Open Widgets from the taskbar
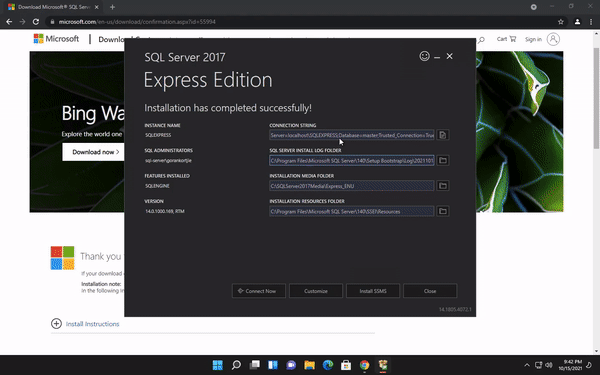This screenshot has height=375, width=600. click(x=273, y=365)
